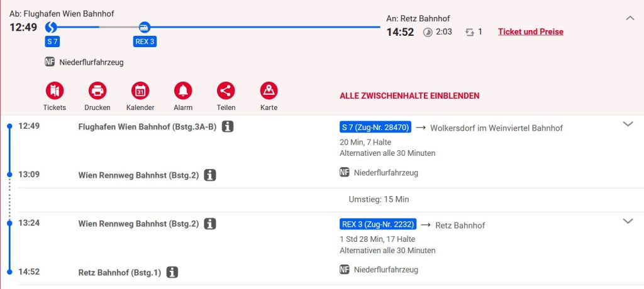Share the connection with Teilen icon
This screenshot has height=289, width=644.
click(226, 91)
